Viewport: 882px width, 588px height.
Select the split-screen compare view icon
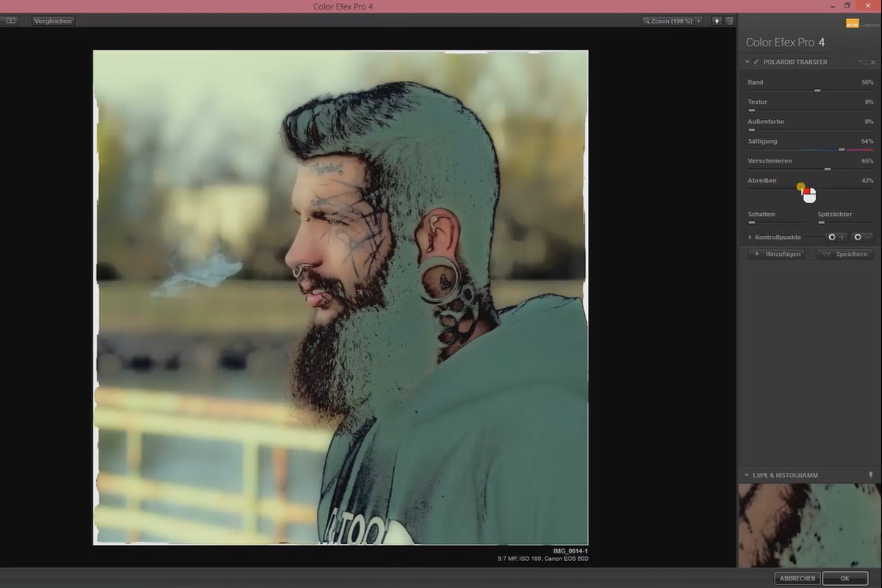point(11,21)
